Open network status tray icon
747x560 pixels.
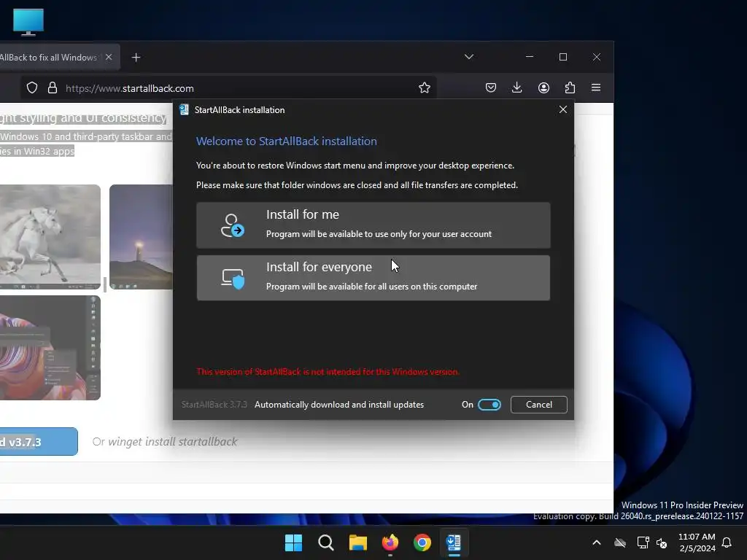(x=643, y=542)
